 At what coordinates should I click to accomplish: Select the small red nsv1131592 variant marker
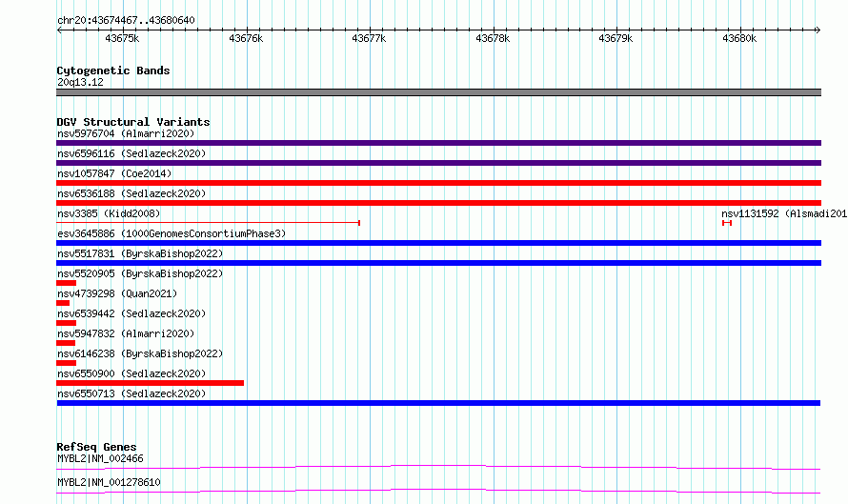click(727, 223)
